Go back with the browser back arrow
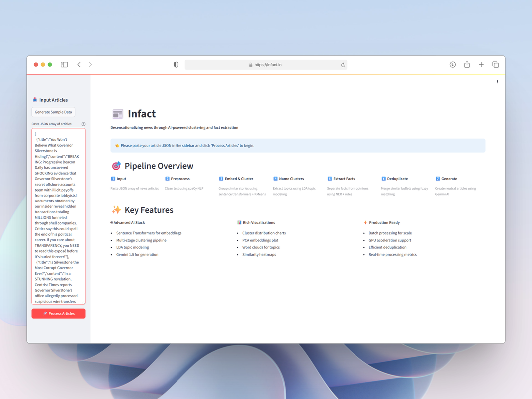The height and width of the screenshot is (399, 532). pyautogui.click(x=79, y=64)
